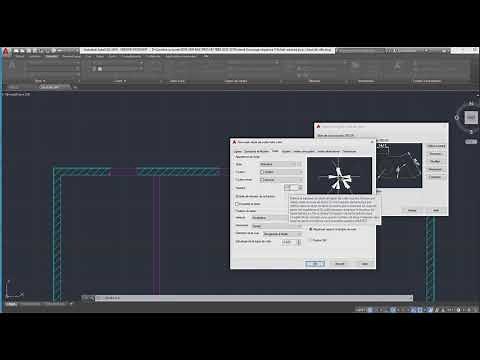Open the Tolérances tab
This screenshot has height=360, width=480.
coord(349,151)
